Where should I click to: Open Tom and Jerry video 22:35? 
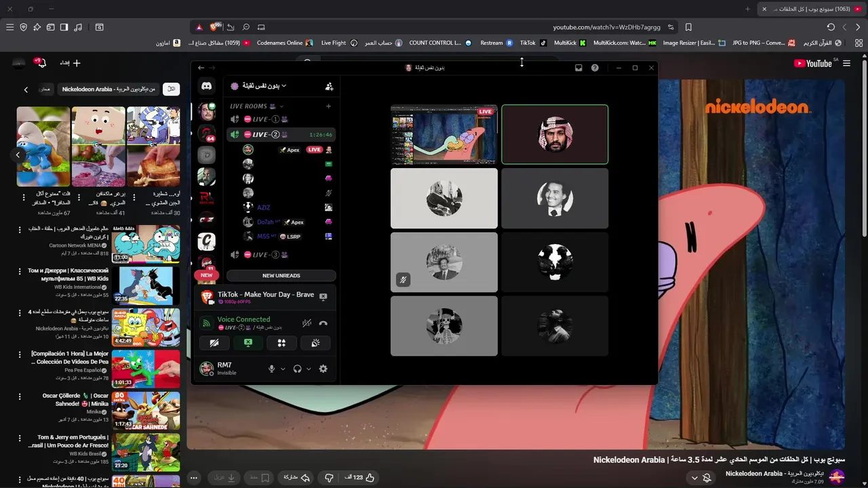point(146,285)
